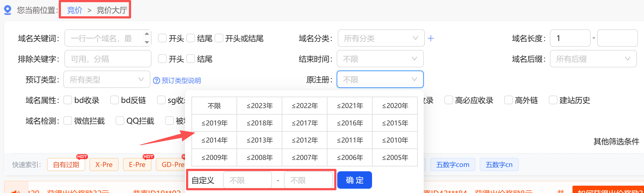Viewport: 644px width, 193px height.
Task: Choose the ≤2020年 option
Action: (x=395, y=106)
